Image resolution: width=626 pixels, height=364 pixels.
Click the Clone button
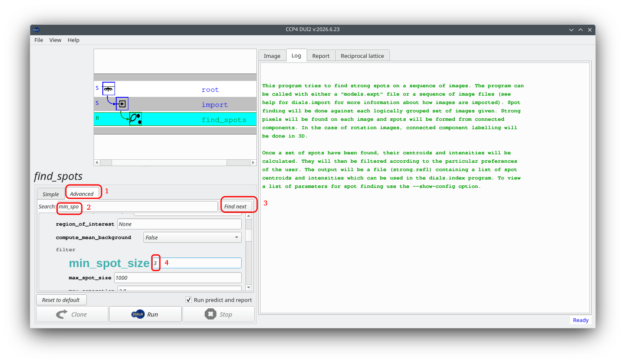click(x=72, y=314)
